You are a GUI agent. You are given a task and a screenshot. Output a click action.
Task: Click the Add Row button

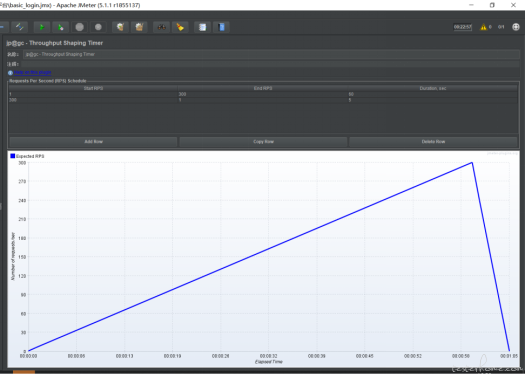click(x=93, y=142)
